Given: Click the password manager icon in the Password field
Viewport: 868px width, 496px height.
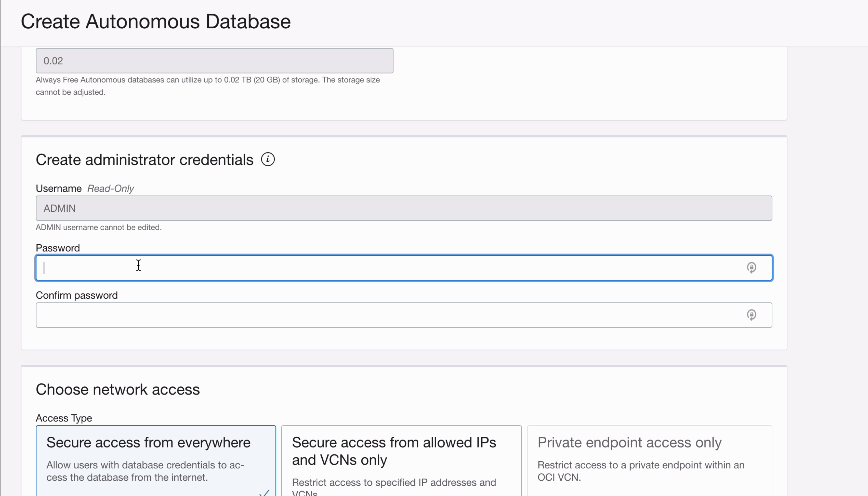Looking at the screenshot, I should [751, 268].
